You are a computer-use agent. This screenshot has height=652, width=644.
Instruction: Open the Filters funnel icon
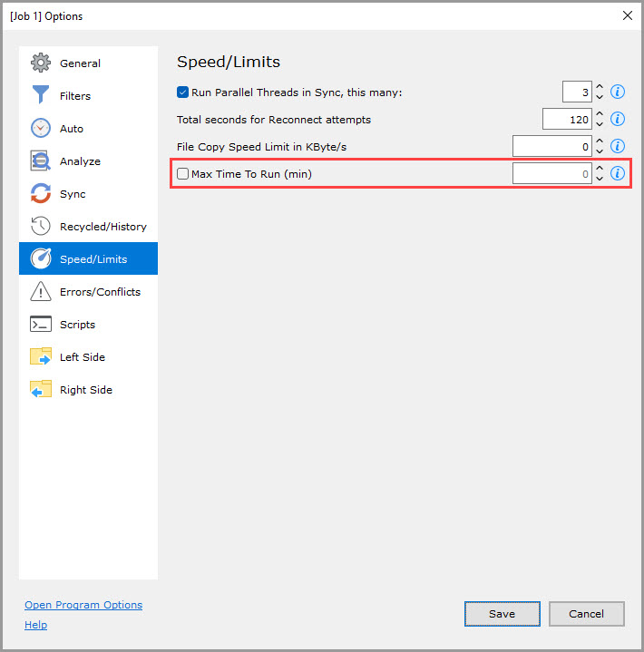[41, 96]
